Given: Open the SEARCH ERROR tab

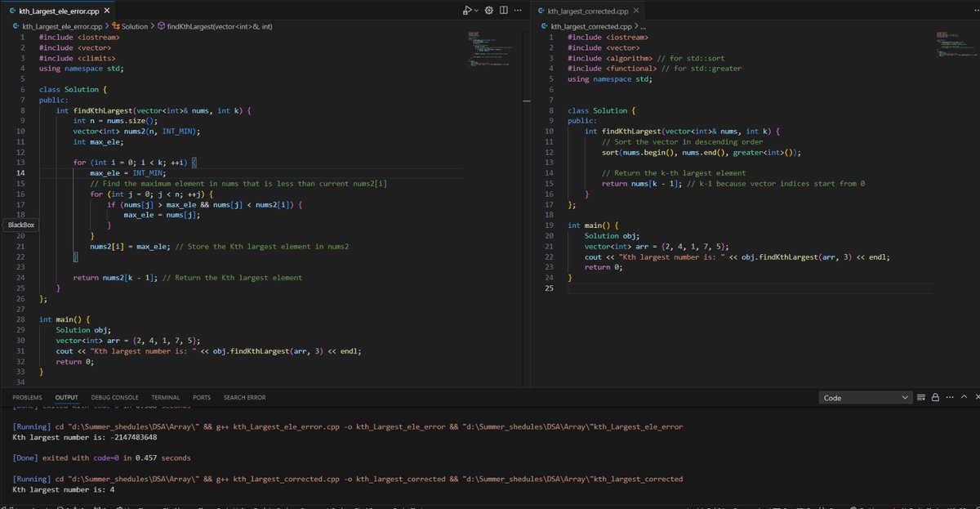Looking at the screenshot, I should pyautogui.click(x=245, y=397).
